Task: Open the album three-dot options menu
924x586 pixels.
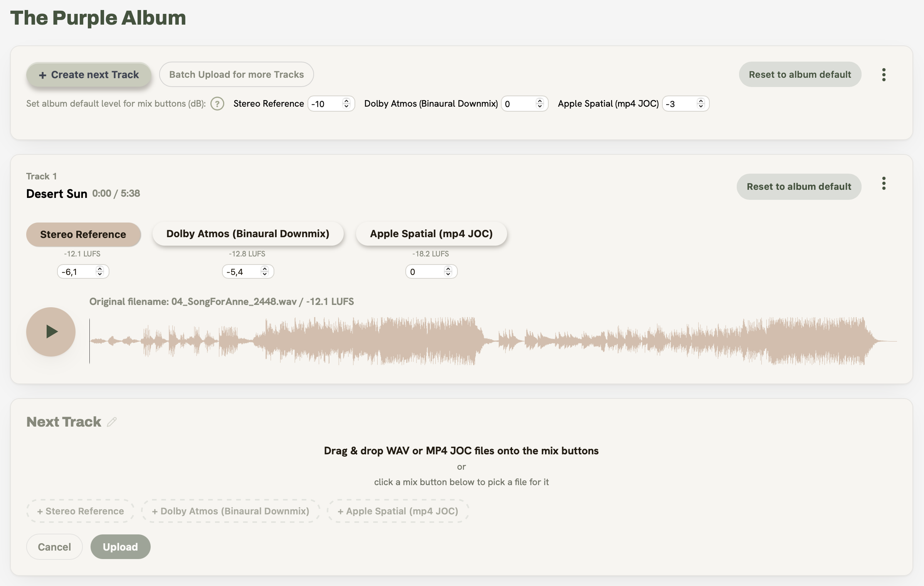Action: [x=884, y=74]
